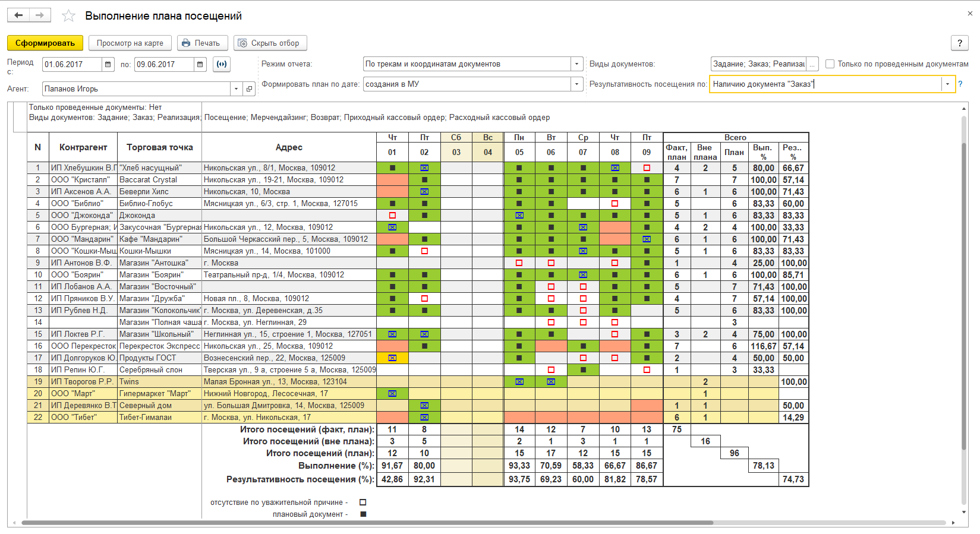
Task: Expand Формировать план по дате dropdown
Action: click(576, 84)
